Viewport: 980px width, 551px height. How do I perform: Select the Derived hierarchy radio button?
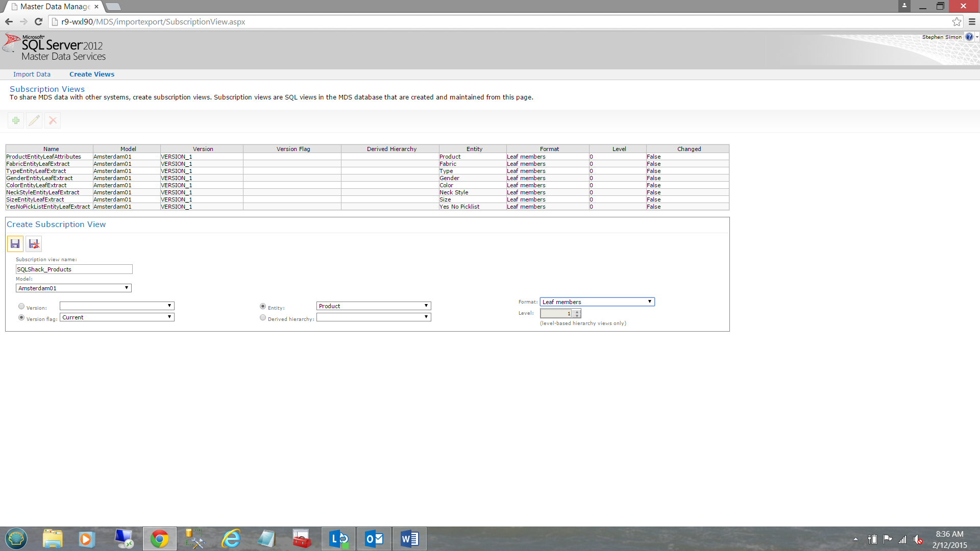263,317
